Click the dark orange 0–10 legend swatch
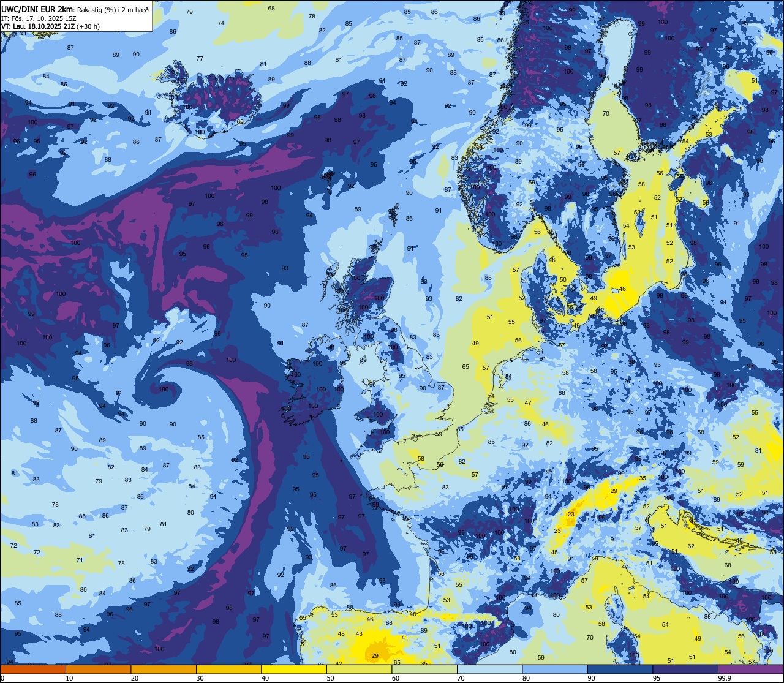Screen dimensions: 784x683 point(33,669)
